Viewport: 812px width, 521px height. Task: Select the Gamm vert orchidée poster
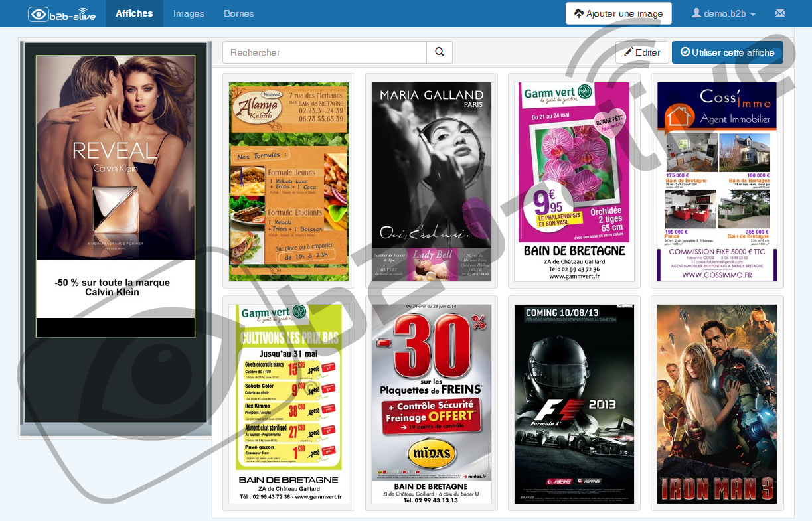[x=574, y=181]
